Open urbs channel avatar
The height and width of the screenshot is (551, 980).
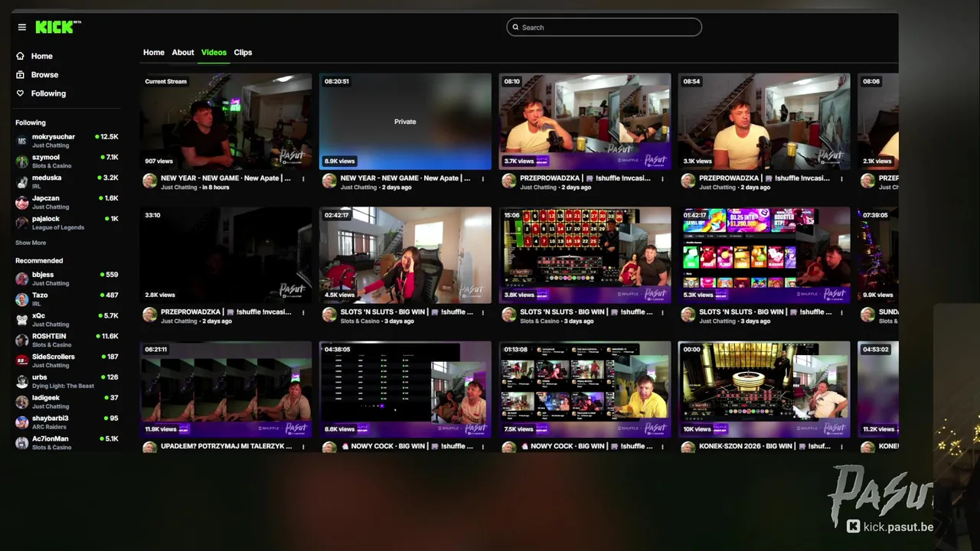point(21,381)
